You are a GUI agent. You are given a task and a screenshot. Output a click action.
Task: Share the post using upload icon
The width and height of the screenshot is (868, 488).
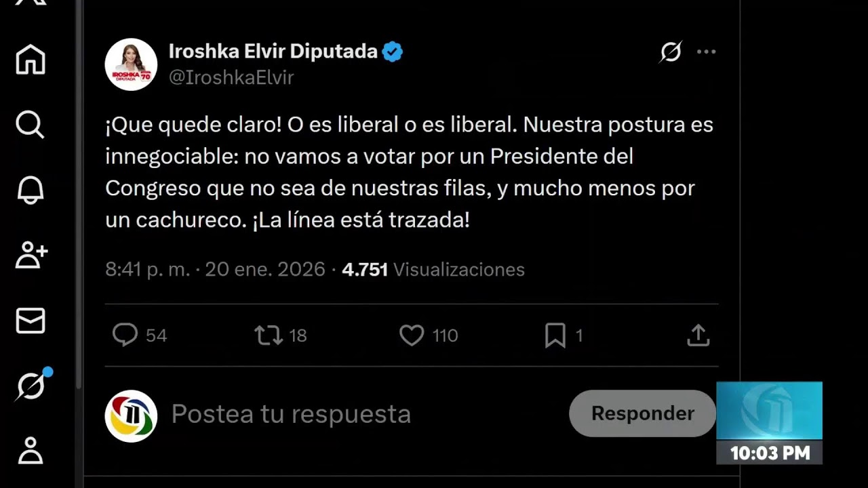[698, 335]
